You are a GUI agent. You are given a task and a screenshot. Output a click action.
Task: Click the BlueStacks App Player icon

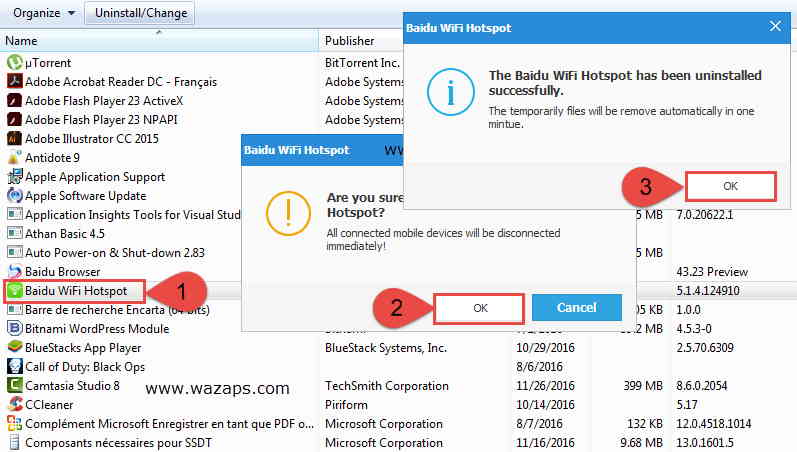pos(15,347)
